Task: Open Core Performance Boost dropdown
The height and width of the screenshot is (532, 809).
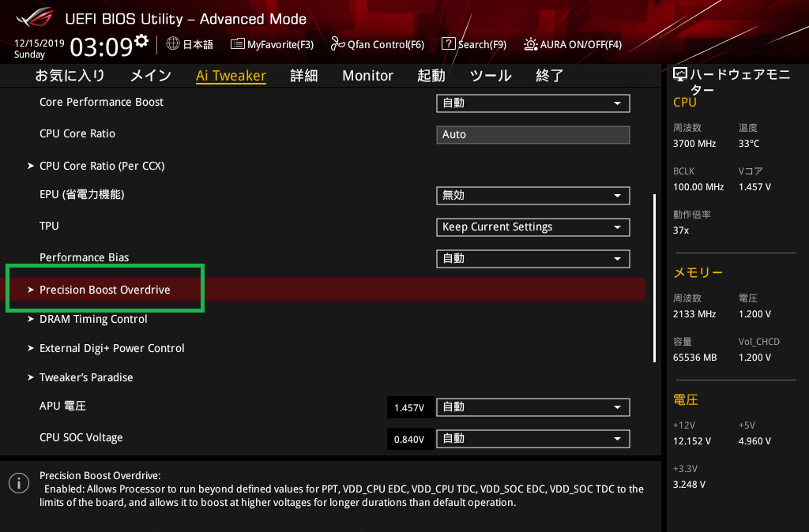Action: coord(533,103)
